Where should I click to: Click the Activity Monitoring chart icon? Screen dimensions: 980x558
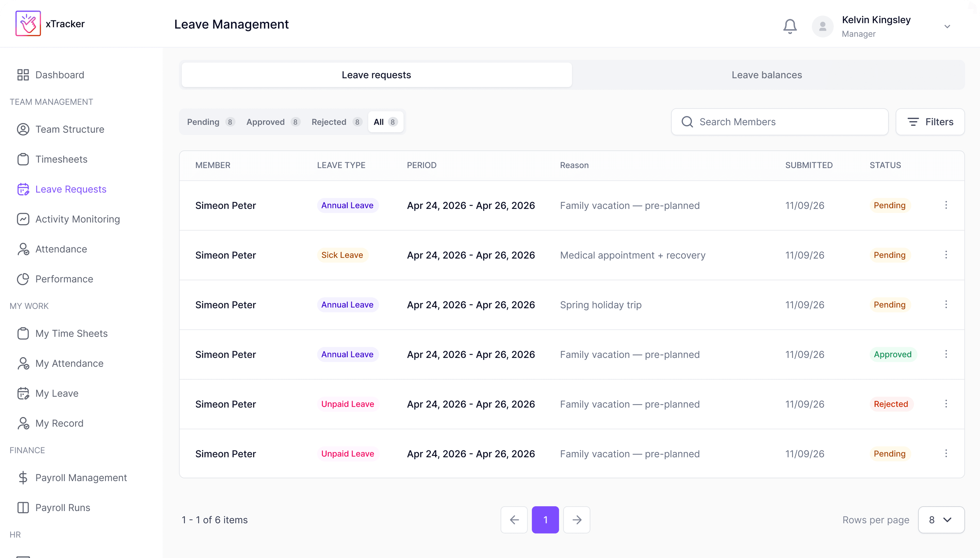click(23, 219)
